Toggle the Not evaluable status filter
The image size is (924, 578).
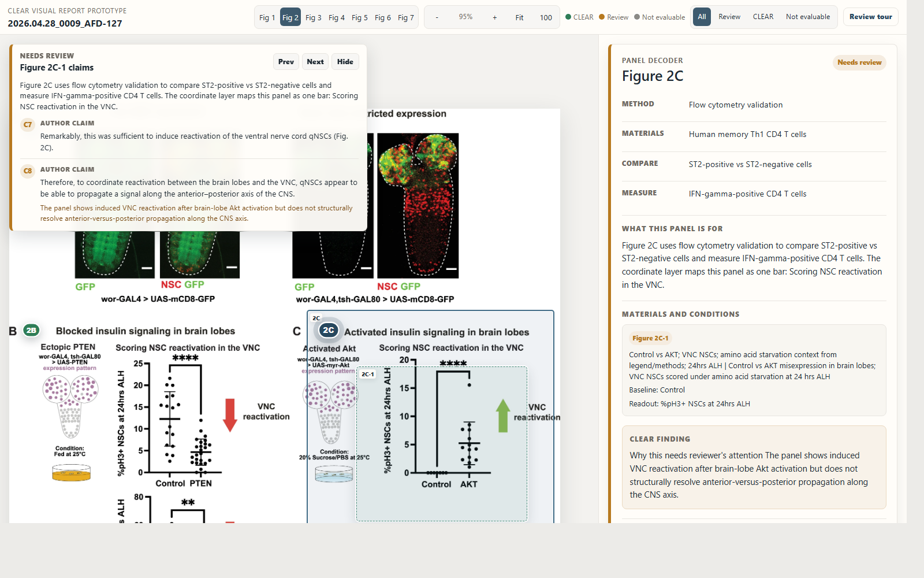[x=808, y=17]
